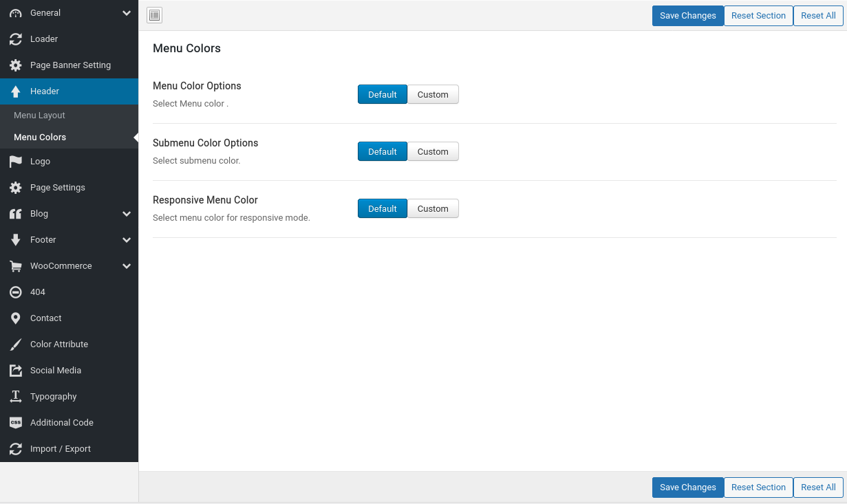Click the Page Settings gear icon
Viewport: 847px width, 504px height.
pyautogui.click(x=16, y=188)
